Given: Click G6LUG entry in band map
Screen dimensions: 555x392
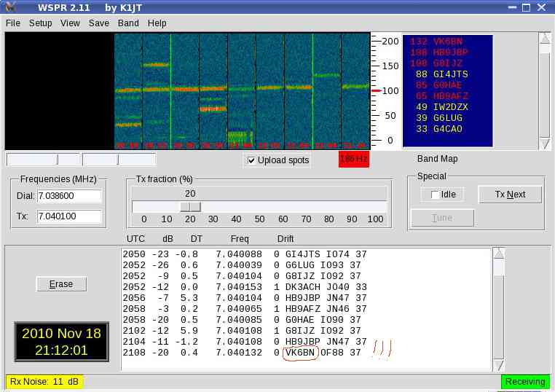Looking at the screenshot, I should 439,118.
